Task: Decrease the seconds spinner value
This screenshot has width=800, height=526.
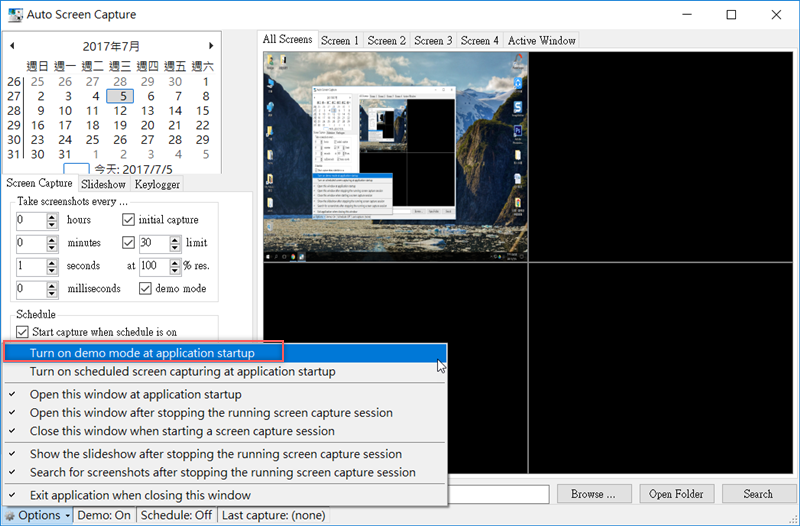Action: (53, 271)
